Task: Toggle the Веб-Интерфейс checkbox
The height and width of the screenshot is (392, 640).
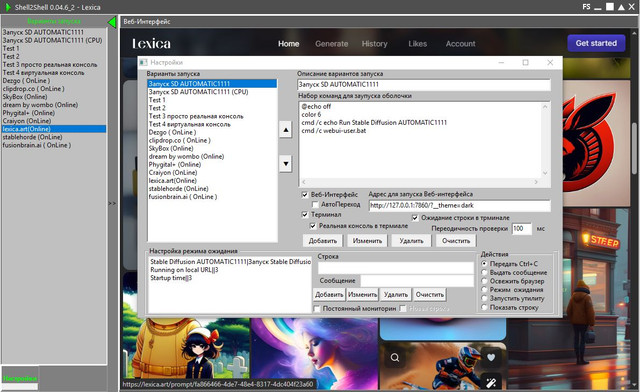Action: tap(304, 194)
